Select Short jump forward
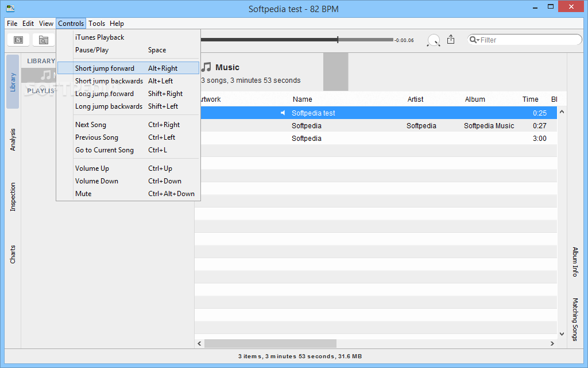The image size is (588, 368). (x=128, y=68)
